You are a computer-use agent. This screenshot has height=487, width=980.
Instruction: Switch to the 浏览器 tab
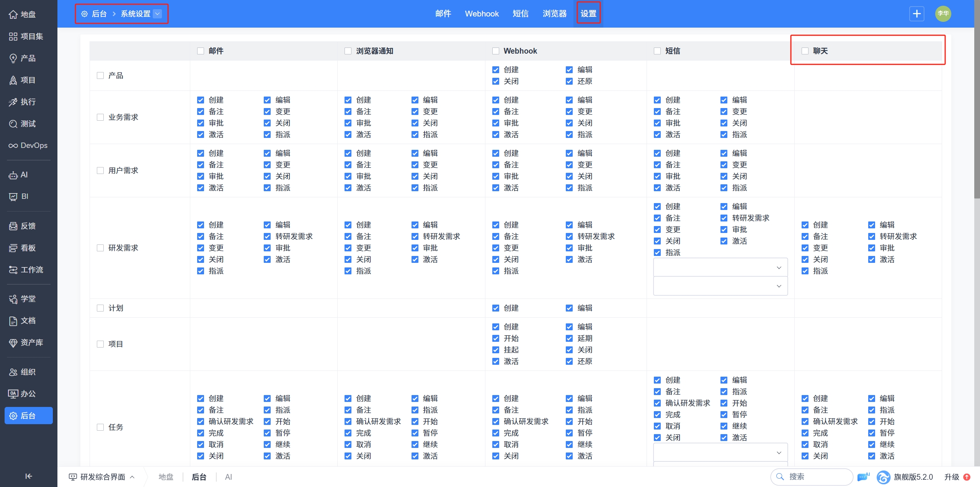point(554,14)
